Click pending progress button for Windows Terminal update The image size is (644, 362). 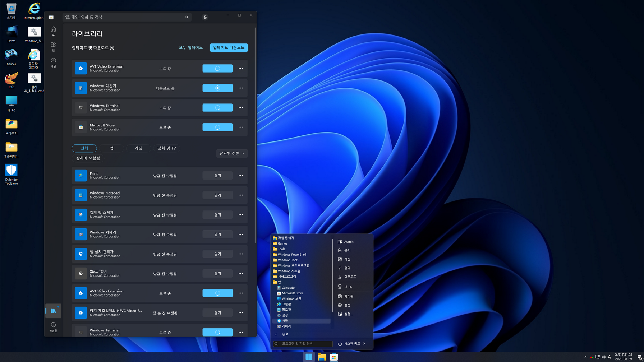pyautogui.click(x=217, y=108)
